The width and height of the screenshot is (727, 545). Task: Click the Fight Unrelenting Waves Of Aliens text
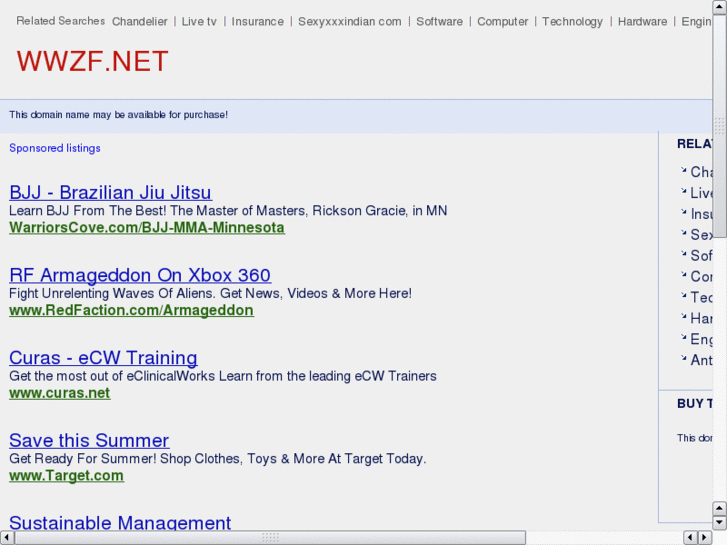[210, 293]
